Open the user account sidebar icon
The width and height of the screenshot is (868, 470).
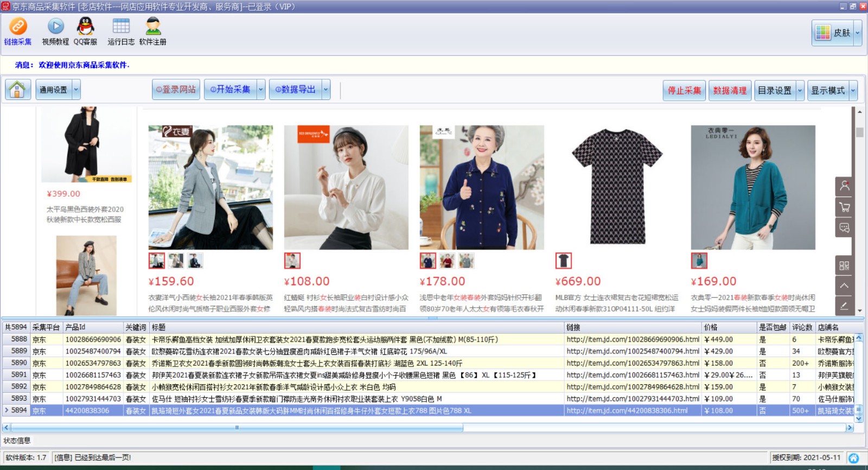pyautogui.click(x=844, y=186)
